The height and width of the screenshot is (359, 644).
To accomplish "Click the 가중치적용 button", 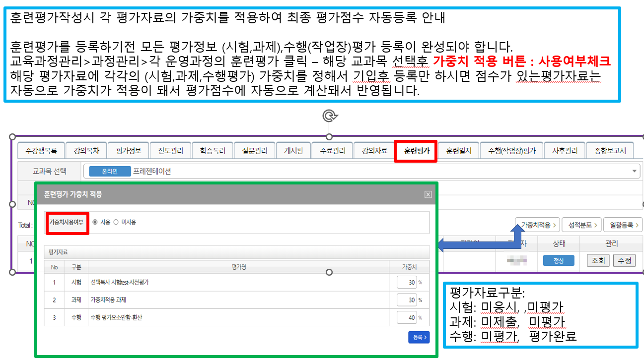I will click(x=538, y=225).
